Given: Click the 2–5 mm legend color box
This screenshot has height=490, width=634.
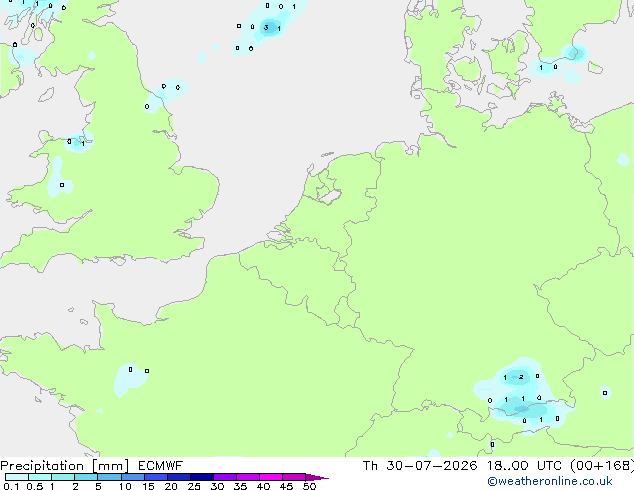Looking at the screenshot, I should tap(86, 477).
